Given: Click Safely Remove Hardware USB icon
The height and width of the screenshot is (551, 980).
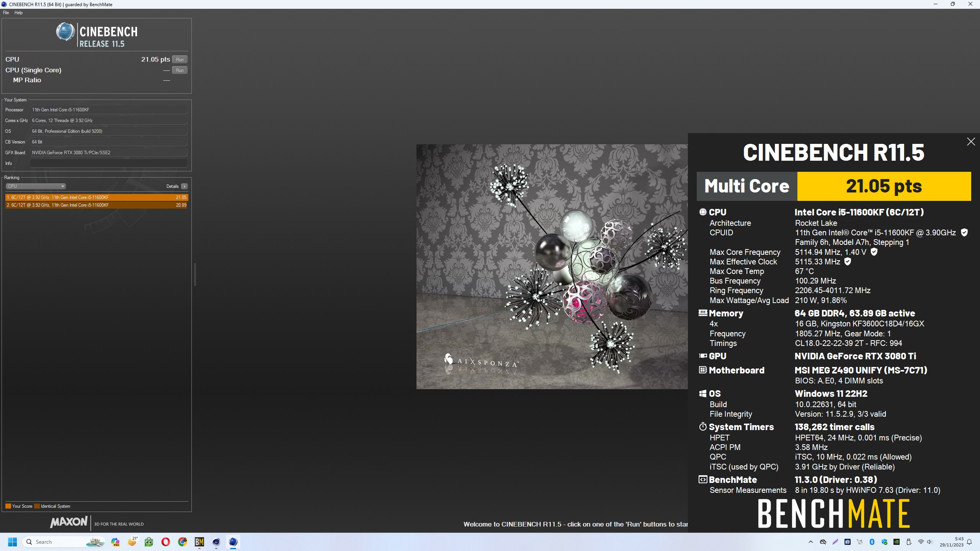Looking at the screenshot, I should (908, 542).
